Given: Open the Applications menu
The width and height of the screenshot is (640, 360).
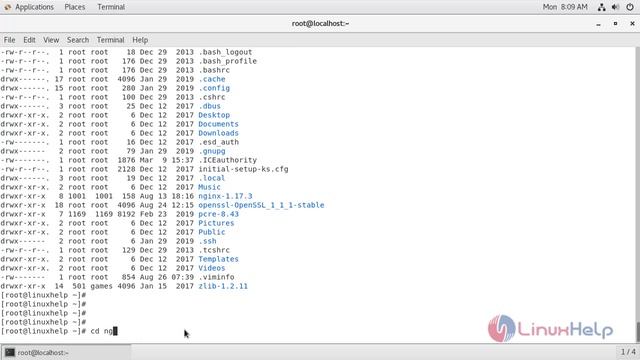Looking at the screenshot, I should pyautogui.click(x=34, y=7).
